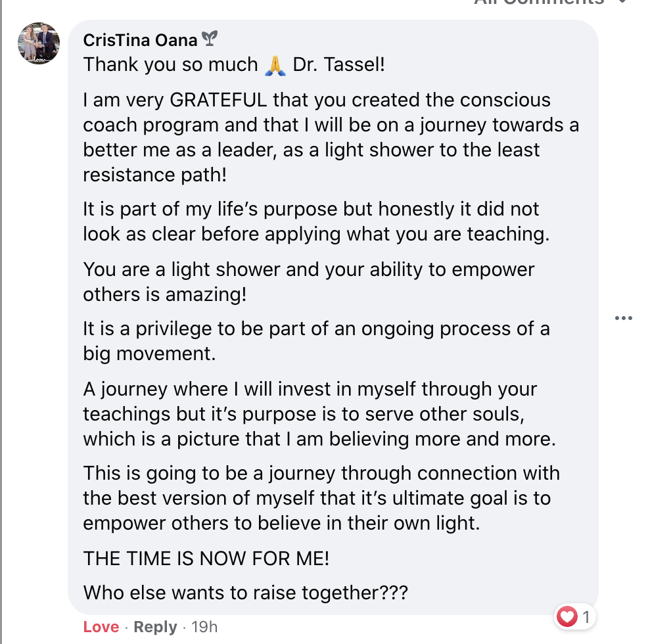Click the line starting "It is part of my life's purpose"

(311, 209)
